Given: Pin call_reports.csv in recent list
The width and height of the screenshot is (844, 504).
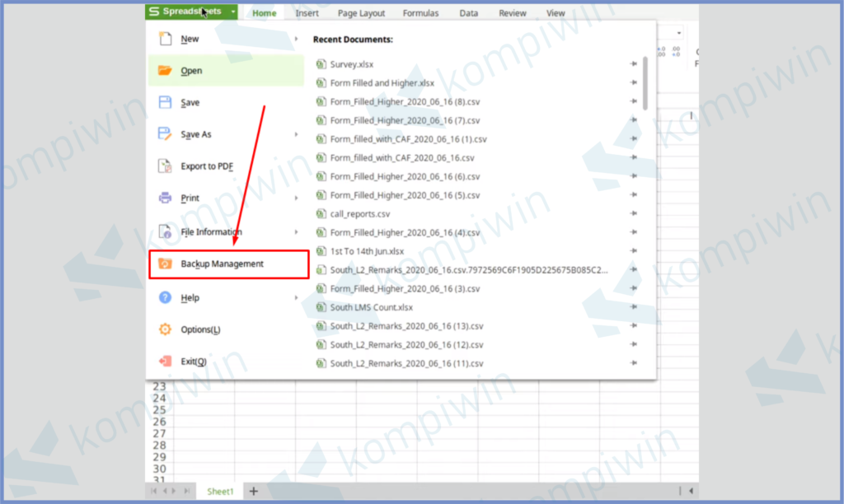Looking at the screenshot, I should (x=633, y=214).
